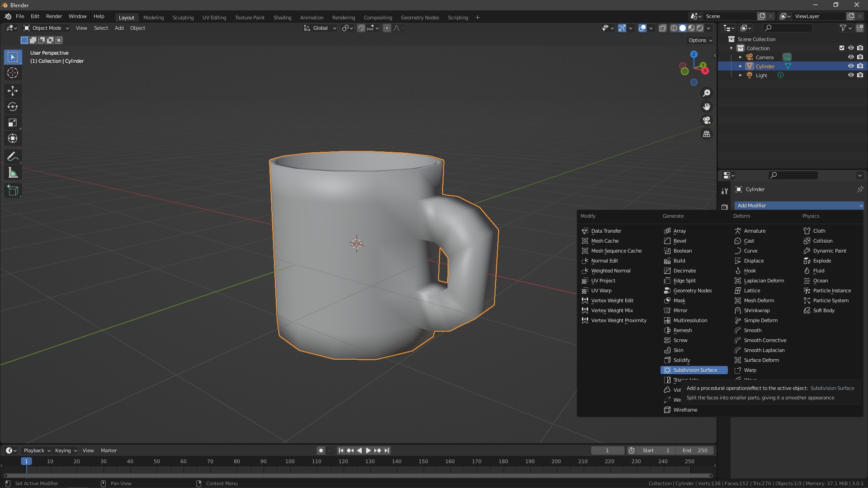This screenshot has width=868, height=488.
Task: Click the End frame field
Action: (x=695, y=450)
